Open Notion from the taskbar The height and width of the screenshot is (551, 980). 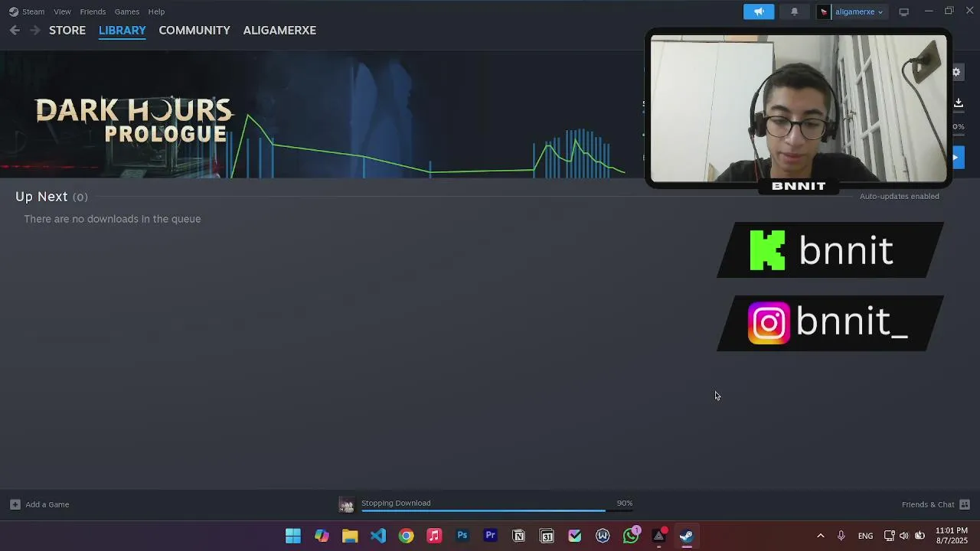(518, 536)
